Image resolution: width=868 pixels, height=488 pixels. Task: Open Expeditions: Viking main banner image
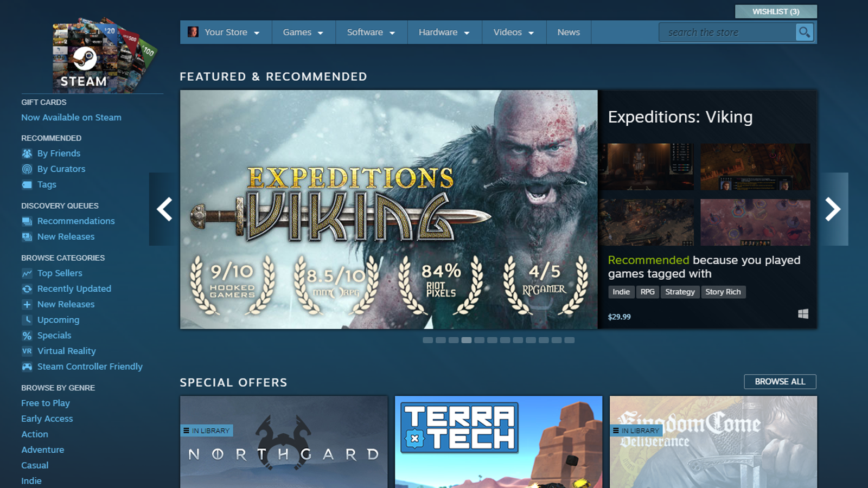pyautogui.click(x=389, y=209)
